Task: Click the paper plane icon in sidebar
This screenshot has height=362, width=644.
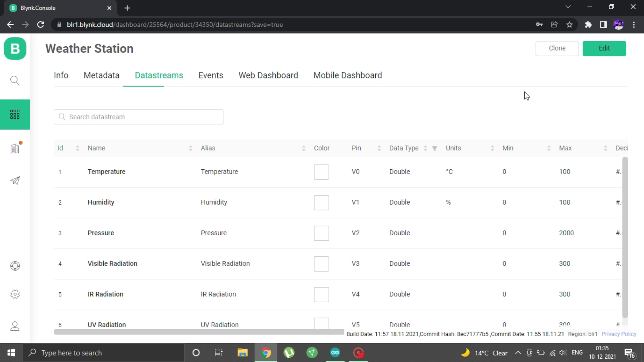Action: (x=15, y=181)
